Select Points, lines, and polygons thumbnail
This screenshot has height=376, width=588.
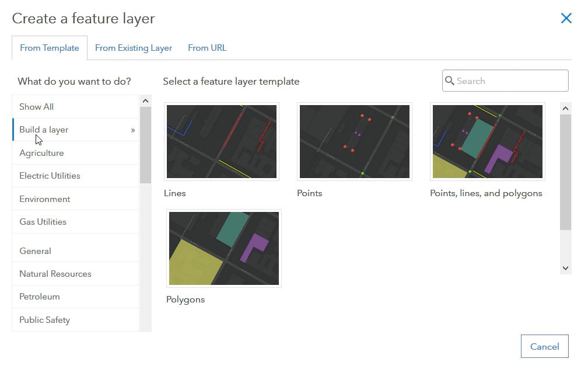[x=488, y=141]
